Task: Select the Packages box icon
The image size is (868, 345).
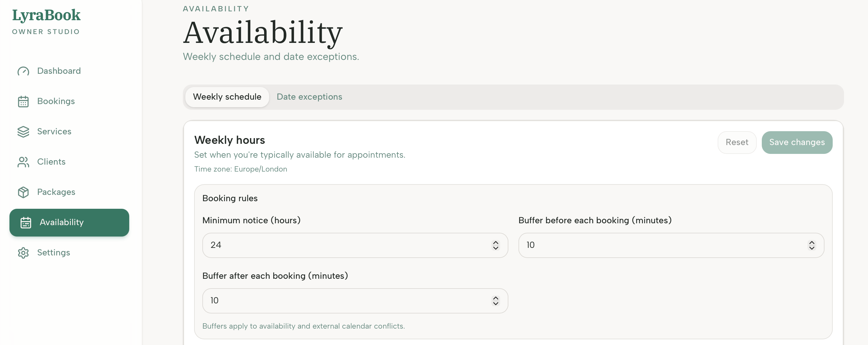Action: click(23, 192)
